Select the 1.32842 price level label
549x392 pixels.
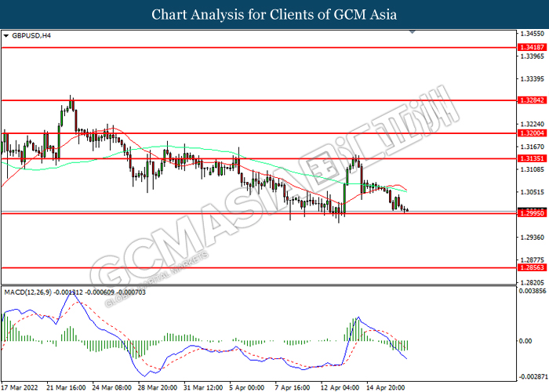(532, 100)
